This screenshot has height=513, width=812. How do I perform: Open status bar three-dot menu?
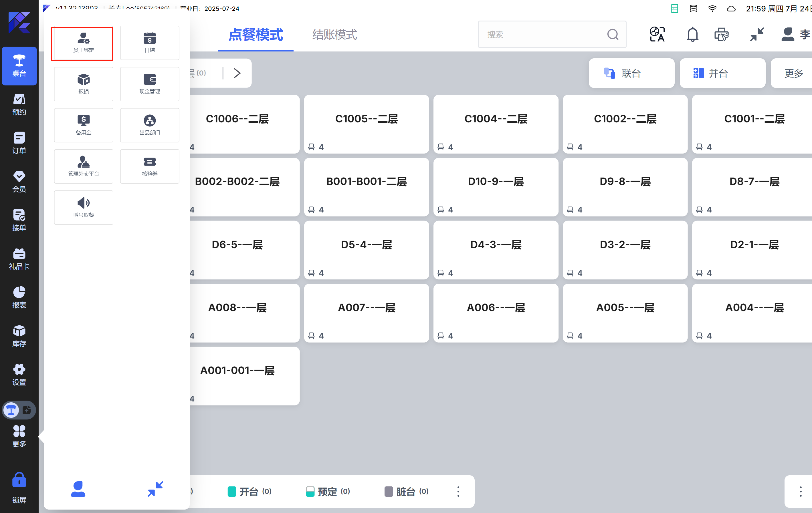coord(458,492)
